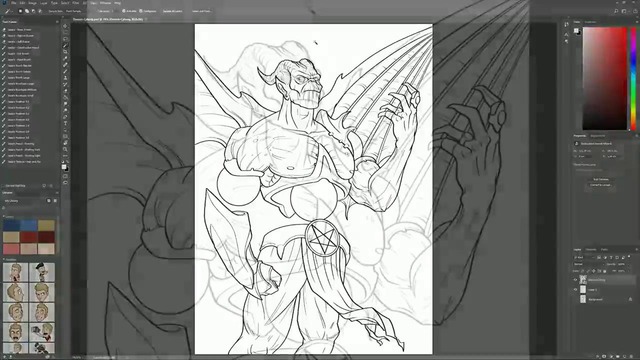
Task: Select the Rectangular Marquee tool
Action: (x=65, y=33)
